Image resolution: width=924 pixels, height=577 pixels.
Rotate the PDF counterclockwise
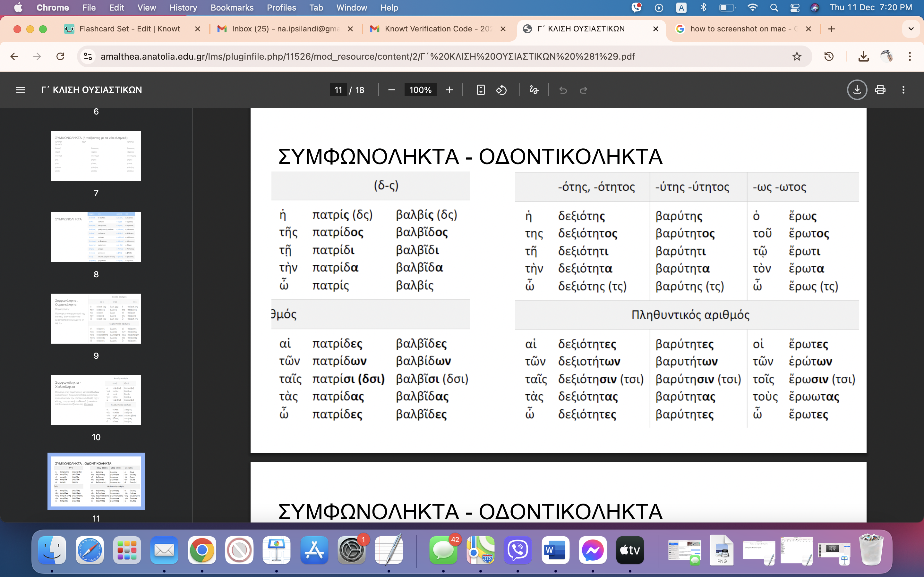click(501, 90)
